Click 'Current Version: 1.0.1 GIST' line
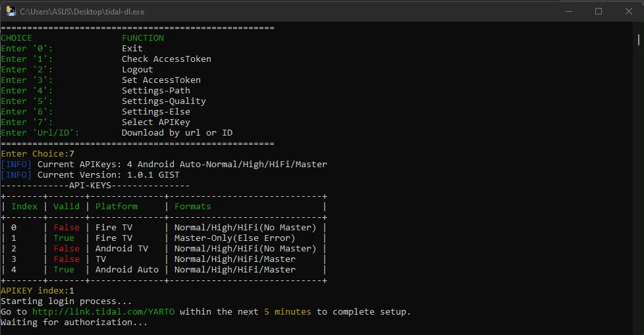Viewport: 644px width, 335px height. tap(90, 175)
